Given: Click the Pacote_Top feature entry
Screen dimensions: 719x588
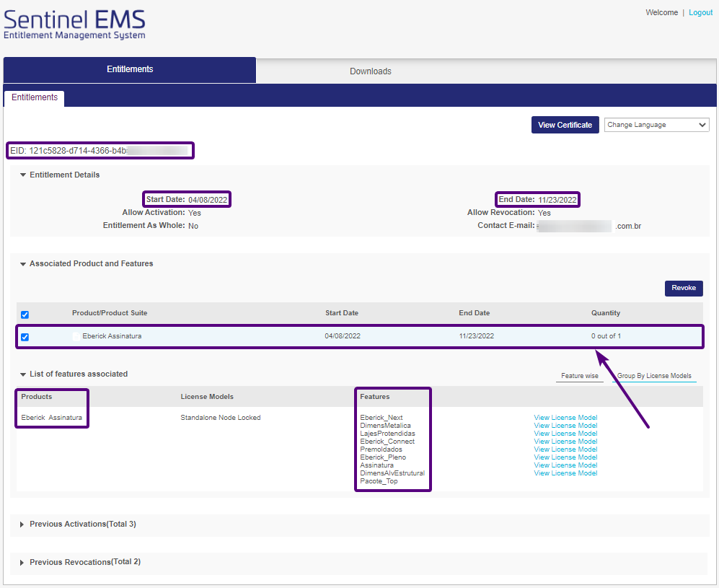Looking at the screenshot, I should [379, 481].
